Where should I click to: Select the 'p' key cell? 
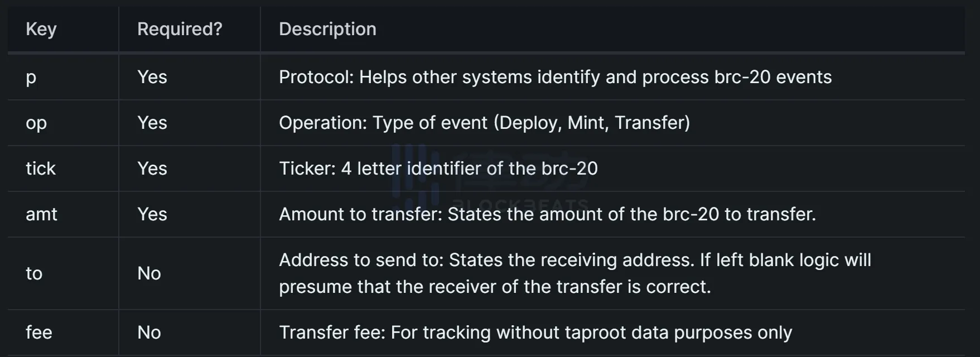[31, 77]
